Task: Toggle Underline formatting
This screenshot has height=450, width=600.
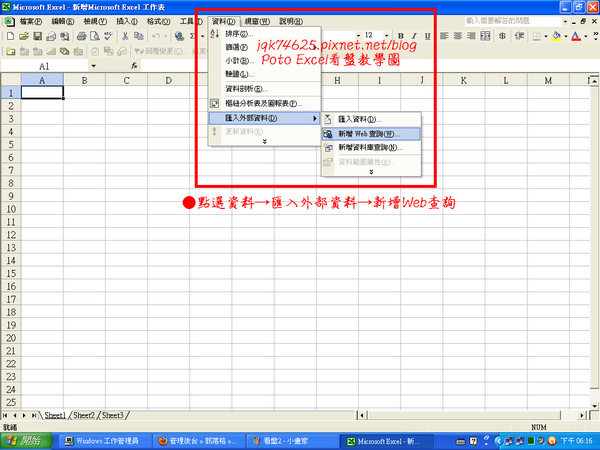Action: point(427,36)
